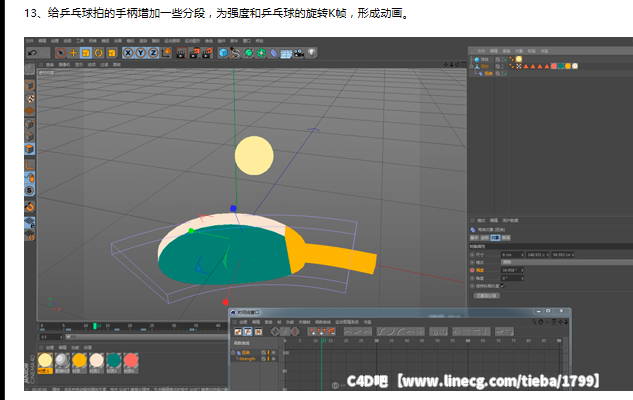Select the teal material swatch
Screen dimensions: 633x400
(114, 362)
